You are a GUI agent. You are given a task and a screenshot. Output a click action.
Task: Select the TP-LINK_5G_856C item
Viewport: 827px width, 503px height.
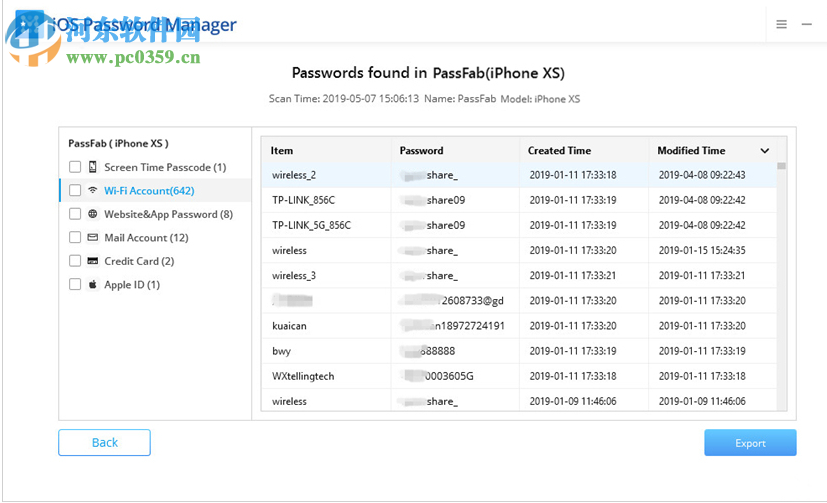(311, 225)
